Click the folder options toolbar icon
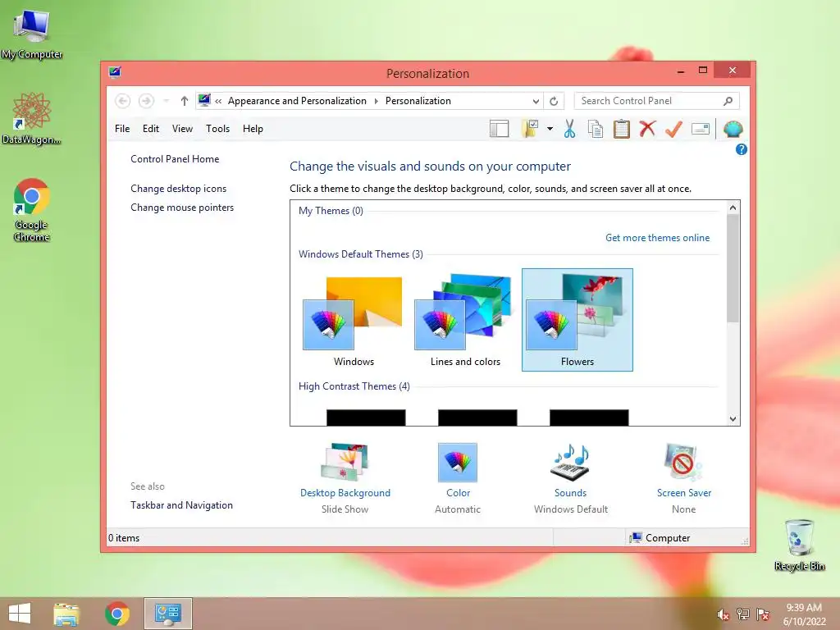The height and width of the screenshot is (630, 840). coord(530,129)
